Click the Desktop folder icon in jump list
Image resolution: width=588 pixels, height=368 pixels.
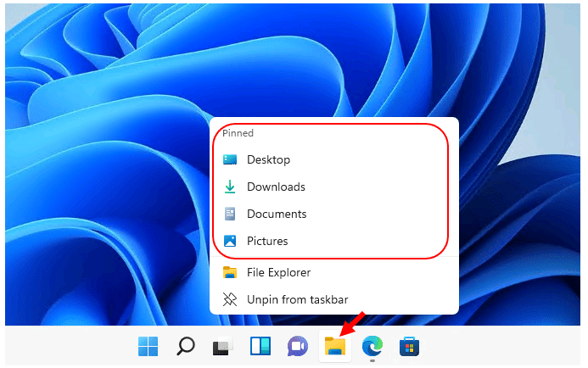[230, 159]
